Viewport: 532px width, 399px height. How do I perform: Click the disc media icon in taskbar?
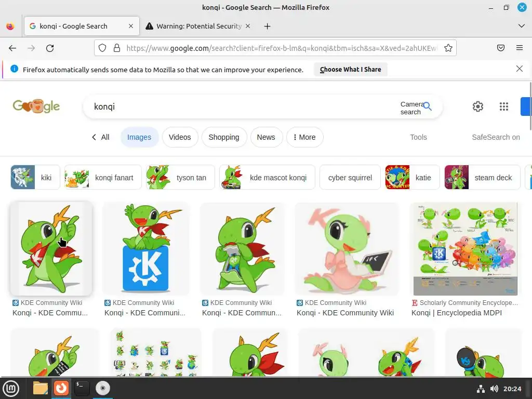(103, 388)
